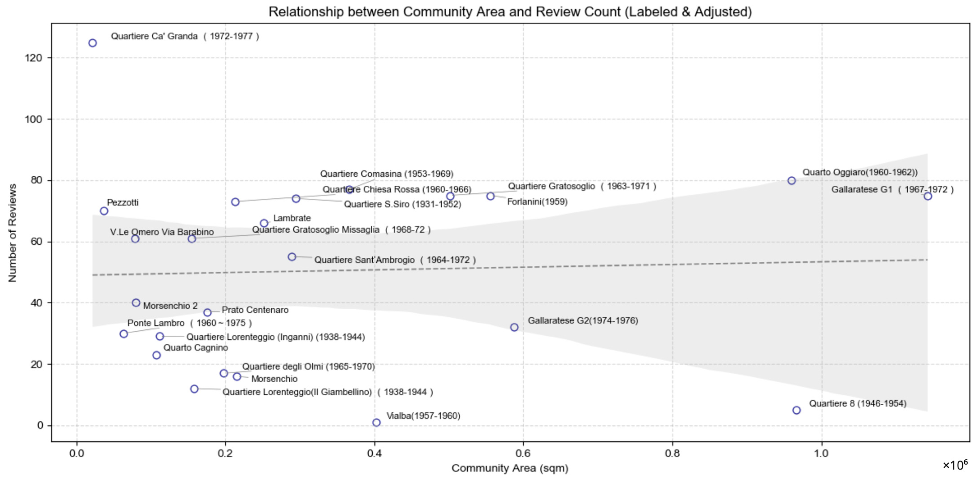Click the Quartiere 8 data point
980x480 pixels.
[x=797, y=410]
